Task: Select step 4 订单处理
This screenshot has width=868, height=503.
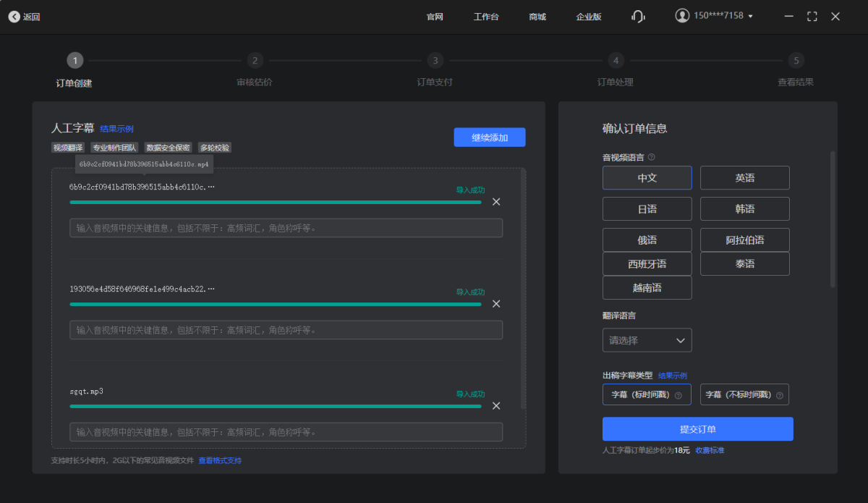Action: point(616,70)
